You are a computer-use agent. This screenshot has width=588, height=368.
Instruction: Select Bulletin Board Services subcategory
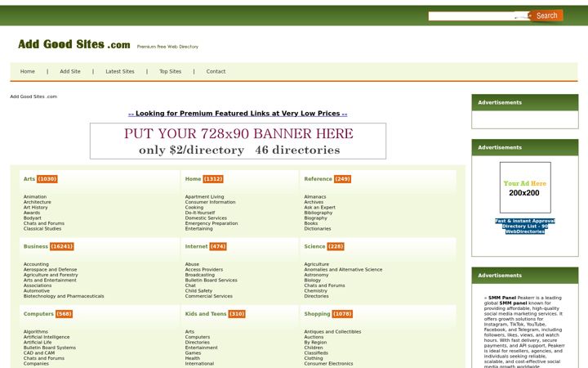click(212, 280)
